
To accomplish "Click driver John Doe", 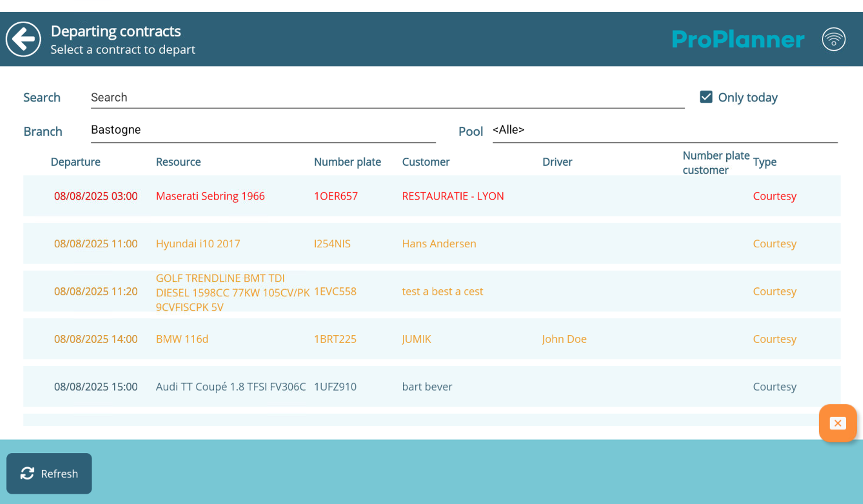I will tap(565, 339).
